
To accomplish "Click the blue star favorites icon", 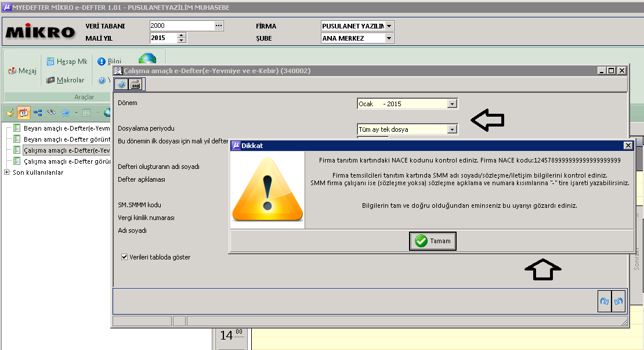I will point(66,112).
